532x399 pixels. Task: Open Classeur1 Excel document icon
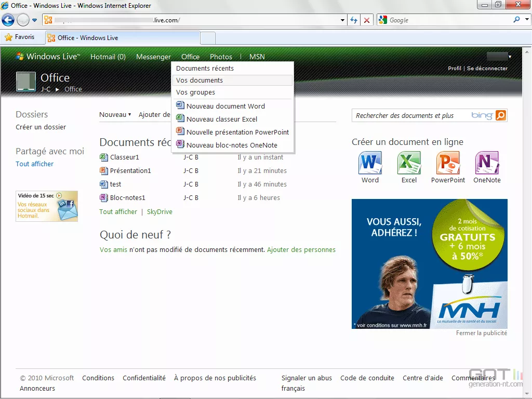(x=103, y=157)
